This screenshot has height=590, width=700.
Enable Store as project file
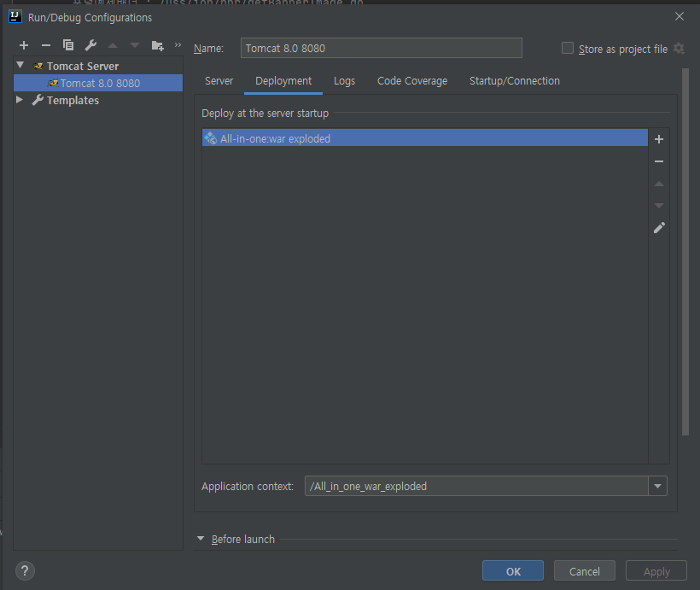(568, 49)
